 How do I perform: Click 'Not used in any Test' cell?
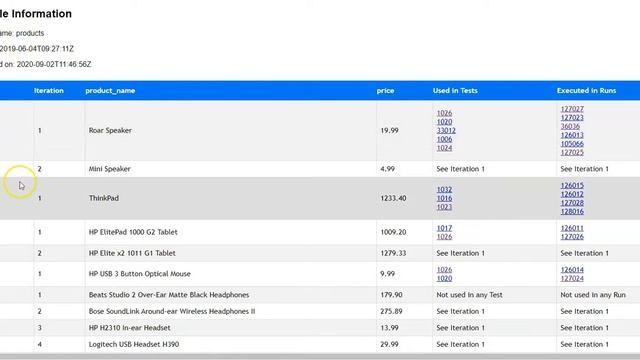(494, 295)
